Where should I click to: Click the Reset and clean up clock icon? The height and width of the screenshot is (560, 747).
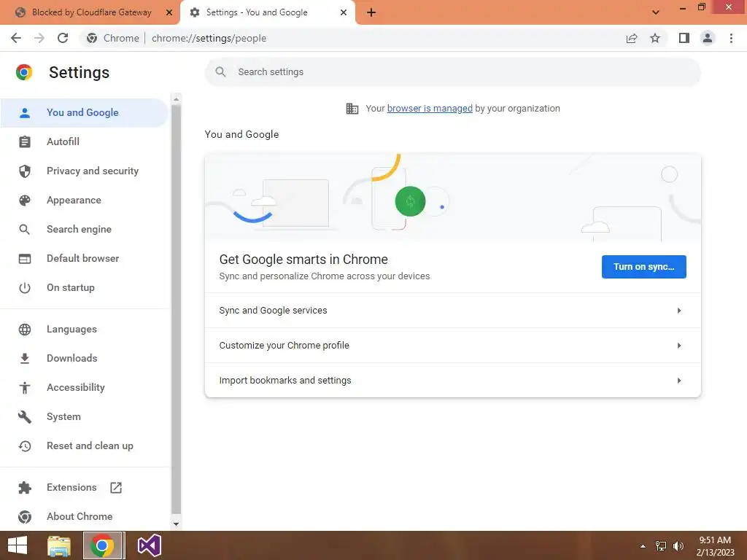point(25,446)
